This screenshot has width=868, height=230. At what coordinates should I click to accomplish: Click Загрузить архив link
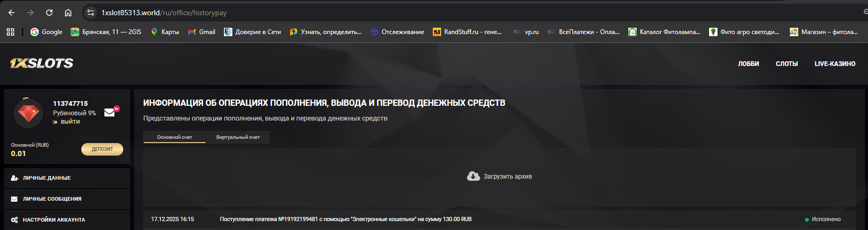click(508, 177)
